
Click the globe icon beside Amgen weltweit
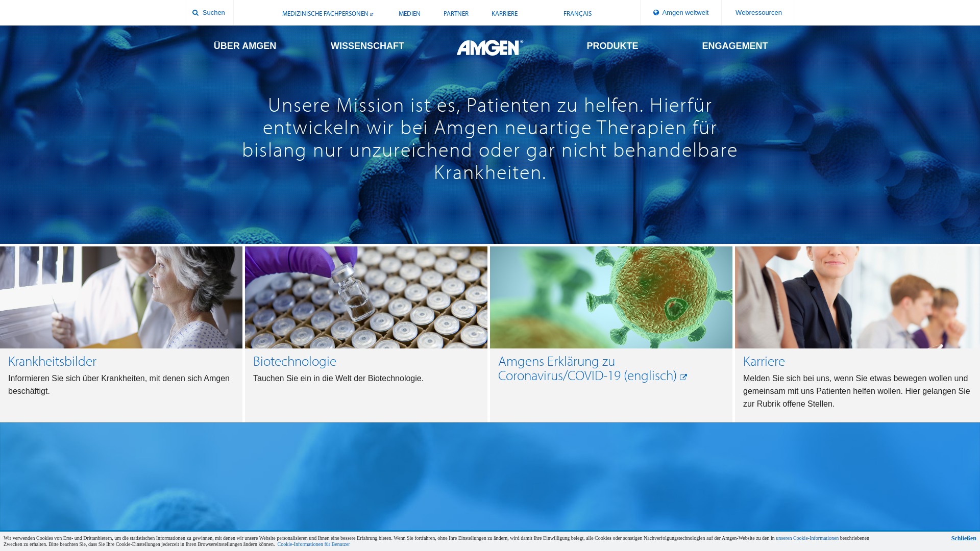(x=656, y=13)
